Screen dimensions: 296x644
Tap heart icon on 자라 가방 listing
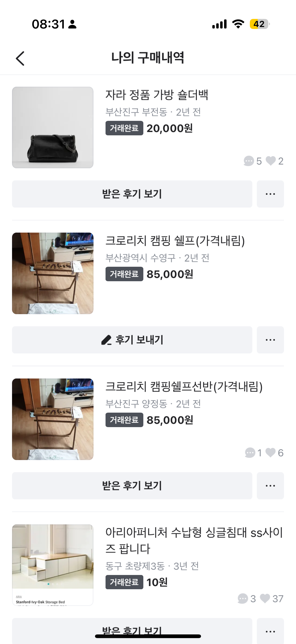(x=270, y=161)
